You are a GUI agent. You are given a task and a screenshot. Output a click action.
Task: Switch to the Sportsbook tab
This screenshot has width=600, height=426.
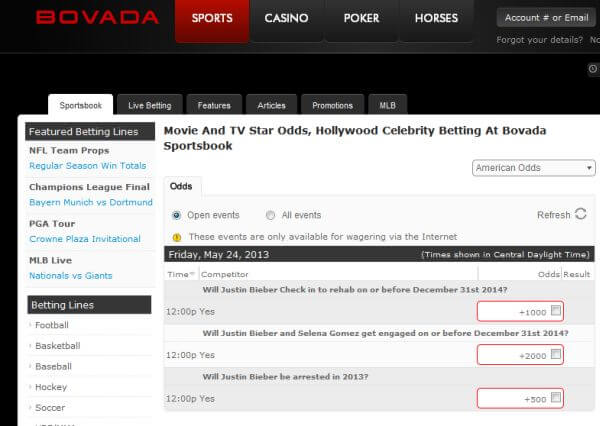pos(81,105)
